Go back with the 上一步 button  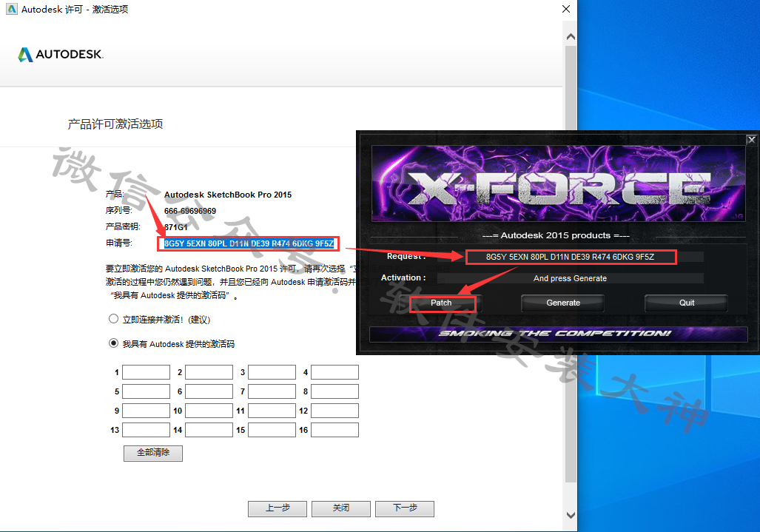(278, 508)
